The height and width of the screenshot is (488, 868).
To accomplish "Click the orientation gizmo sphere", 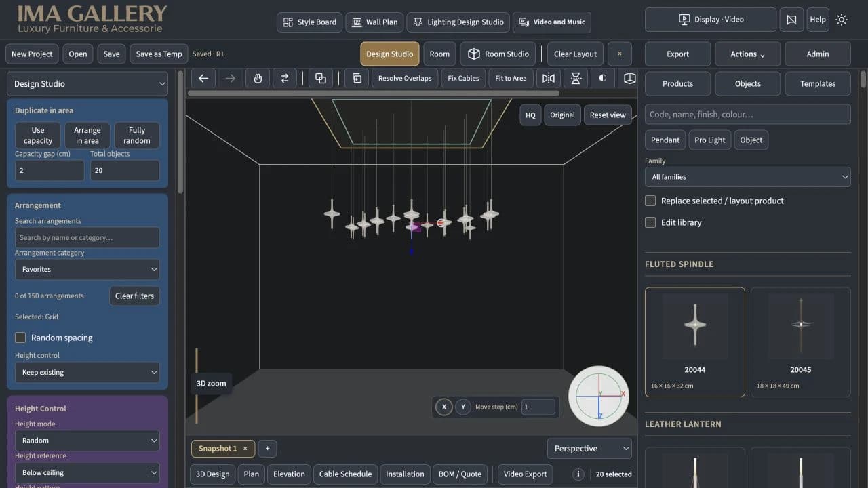I will (x=599, y=396).
